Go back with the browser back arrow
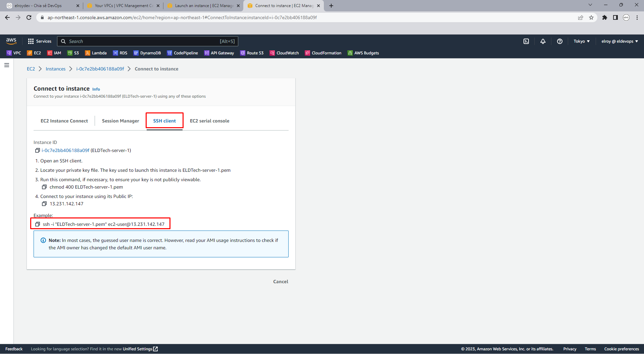This screenshot has width=644, height=354. (7, 17)
